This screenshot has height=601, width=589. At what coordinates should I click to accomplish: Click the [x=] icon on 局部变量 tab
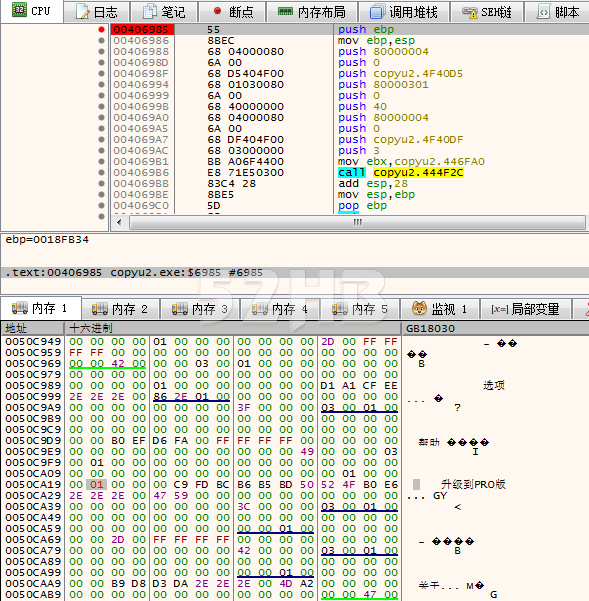point(499,309)
